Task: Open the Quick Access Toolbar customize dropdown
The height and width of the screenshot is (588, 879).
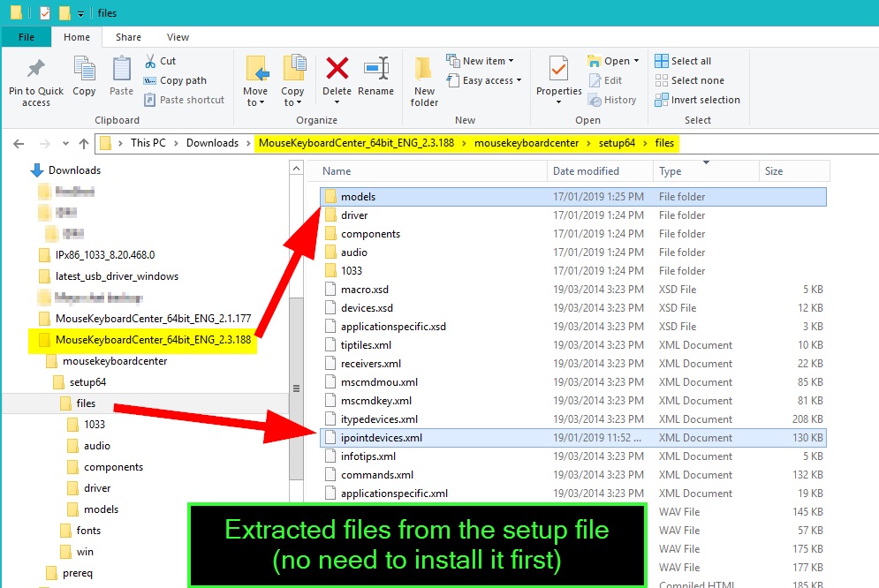Action: click(x=80, y=13)
